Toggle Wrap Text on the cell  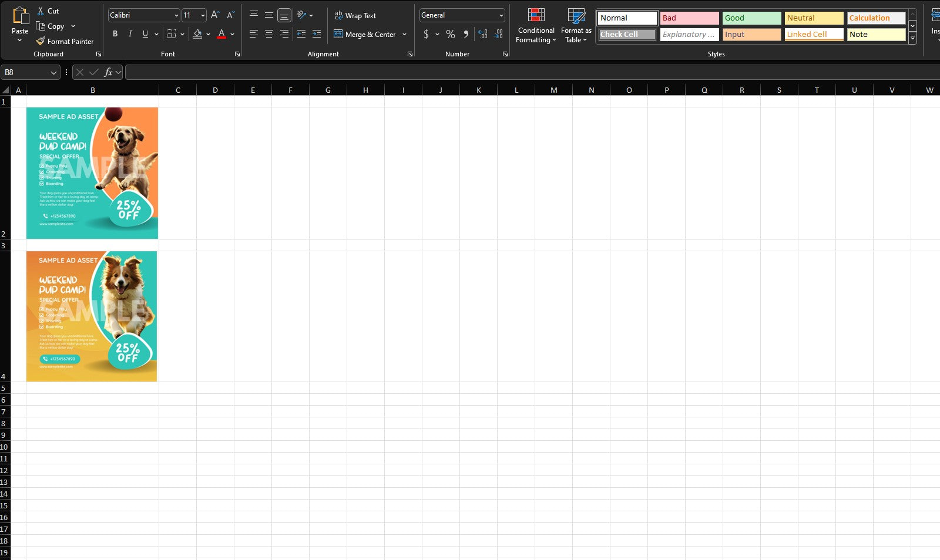click(355, 16)
